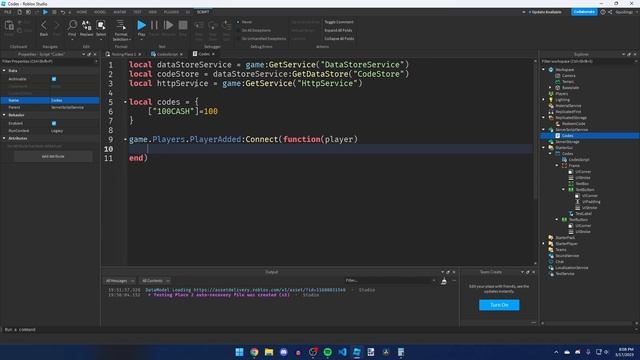This screenshot has width=640, height=360.
Task: Collapse the ReplicatedStorage node in Explorer
Action: pos(544,118)
